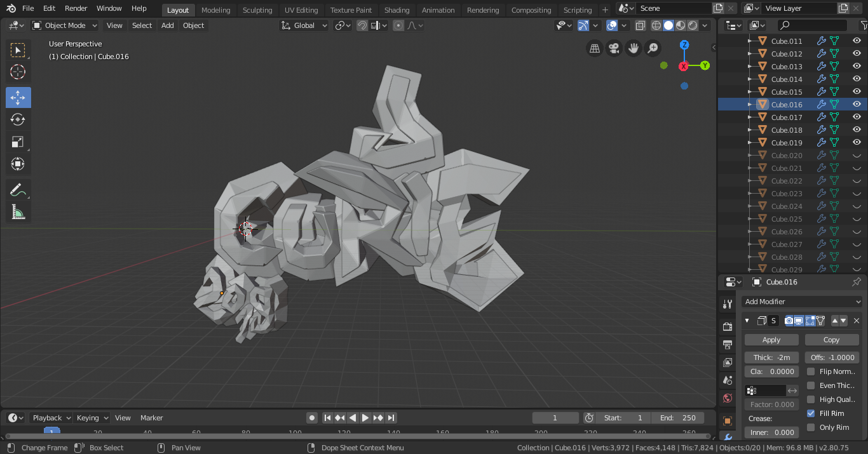
Task: Toggle camera view in viewport
Action: (x=614, y=48)
